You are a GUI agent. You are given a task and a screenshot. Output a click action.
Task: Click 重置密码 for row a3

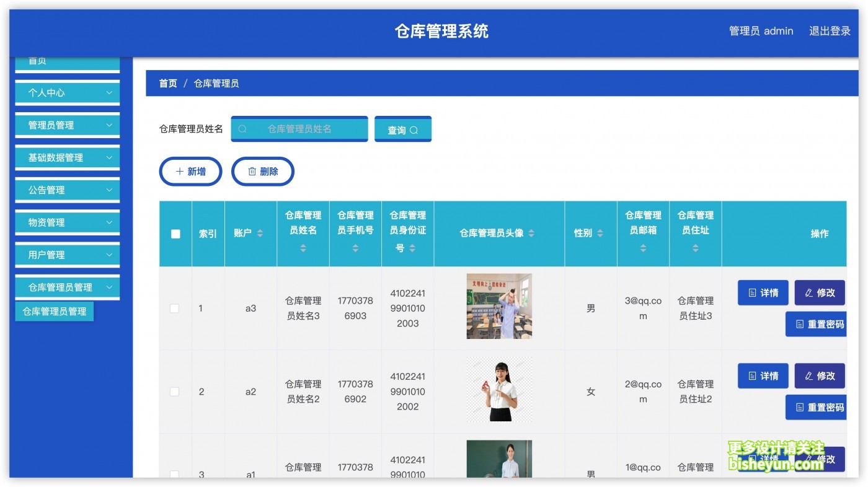[x=816, y=324]
